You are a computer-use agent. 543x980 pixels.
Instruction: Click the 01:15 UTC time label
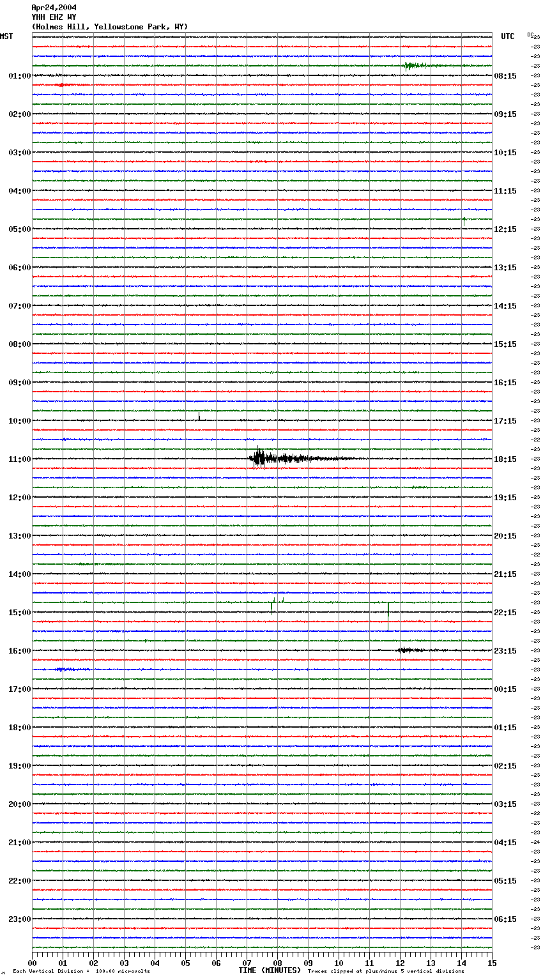[x=505, y=728]
